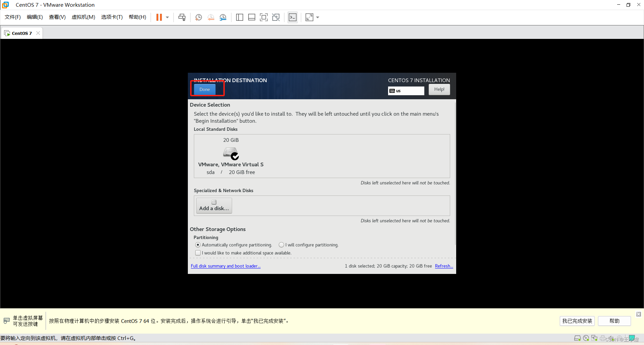Select Automatically configure partitioning radio button
Viewport: 644px width, 345px height.
[x=198, y=245]
